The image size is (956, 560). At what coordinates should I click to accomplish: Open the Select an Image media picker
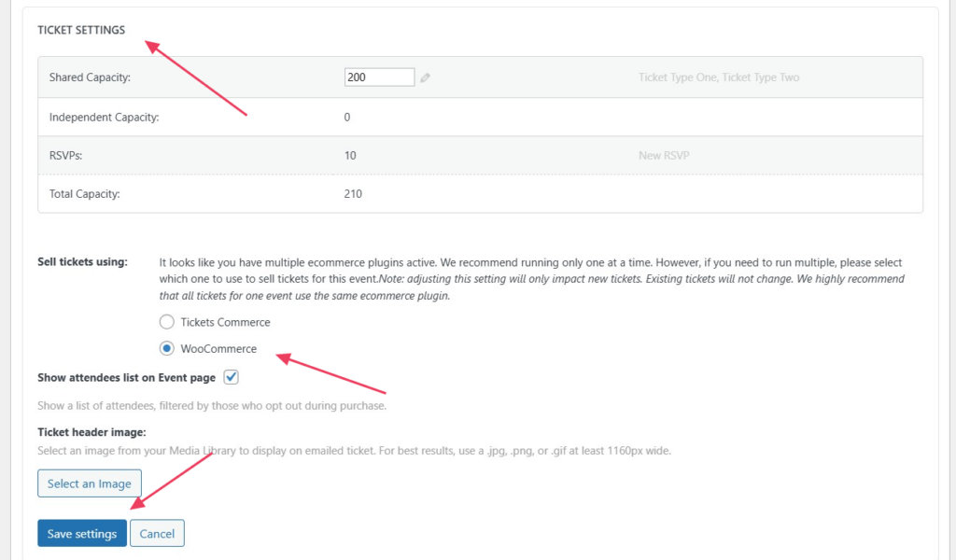(x=89, y=483)
